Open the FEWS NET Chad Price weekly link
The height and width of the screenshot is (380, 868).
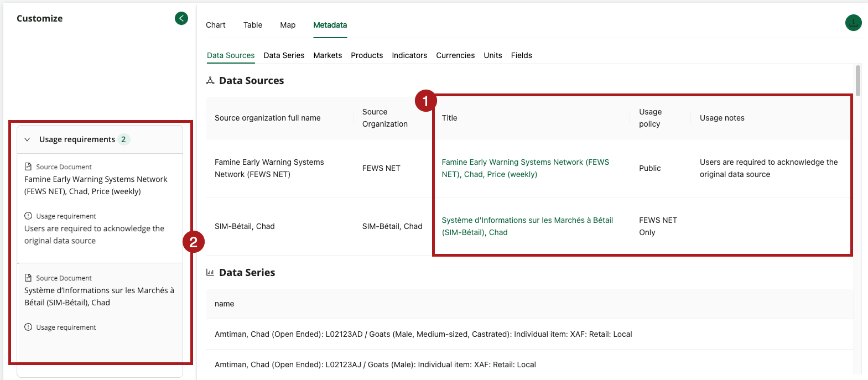(526, 168)
